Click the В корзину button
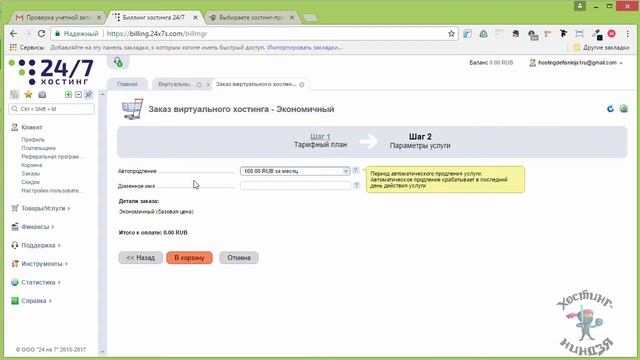This screenshot has width=640, height=360. pyautogui.click(x=189, y=258)
